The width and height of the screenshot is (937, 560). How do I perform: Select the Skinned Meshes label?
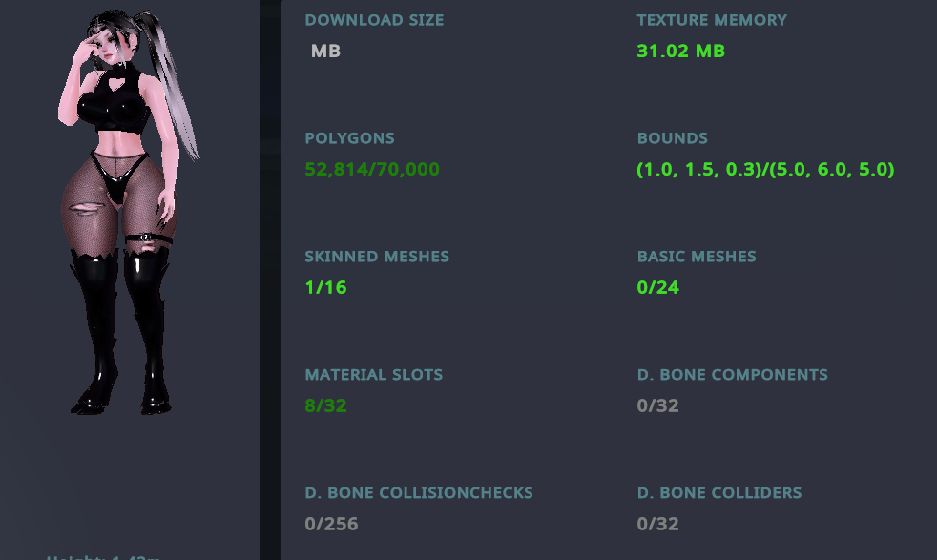pos(377,257)
